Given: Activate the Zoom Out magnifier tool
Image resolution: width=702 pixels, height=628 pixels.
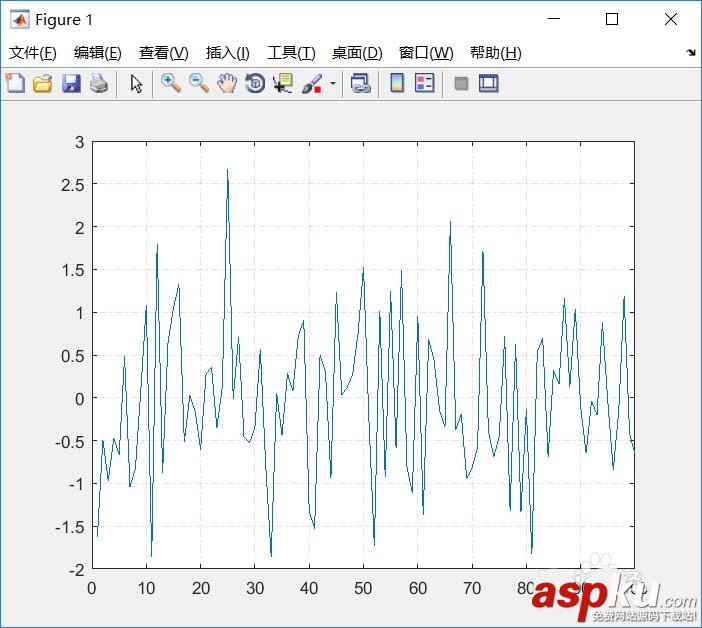Looking at the screenshot, I should (x=199, y=83).
